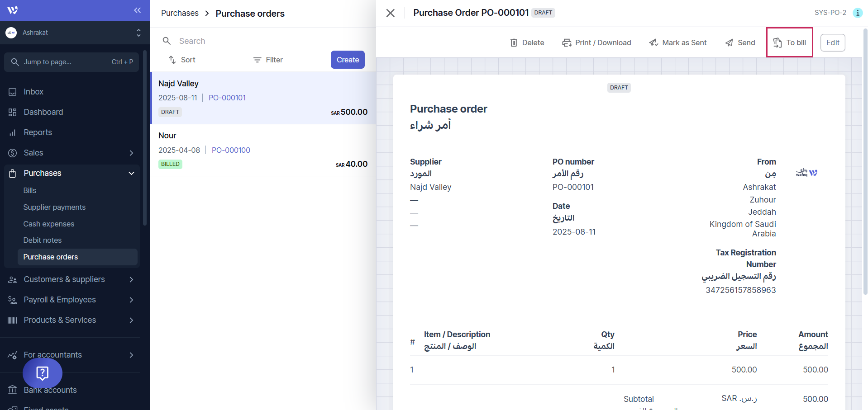This screenshot has height=410, width=868.
Task: Mark the purchase order as Sent
Action: coord(677,42)
